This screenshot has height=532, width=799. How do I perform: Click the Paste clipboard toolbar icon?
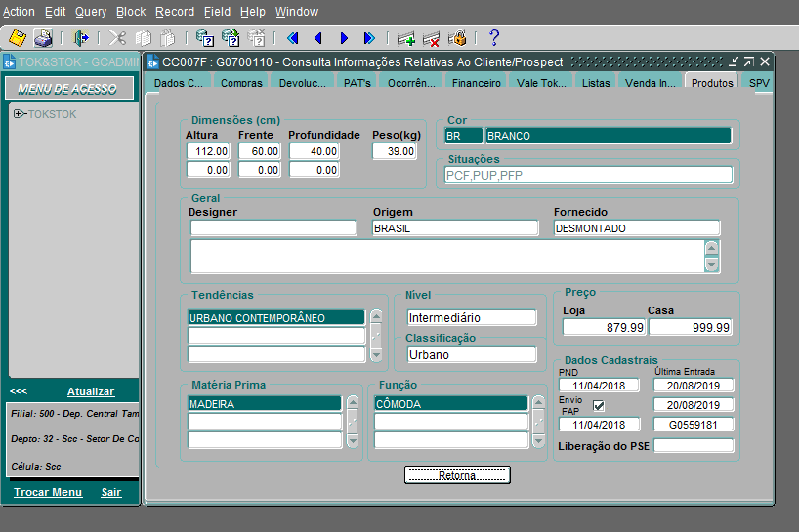168,38
